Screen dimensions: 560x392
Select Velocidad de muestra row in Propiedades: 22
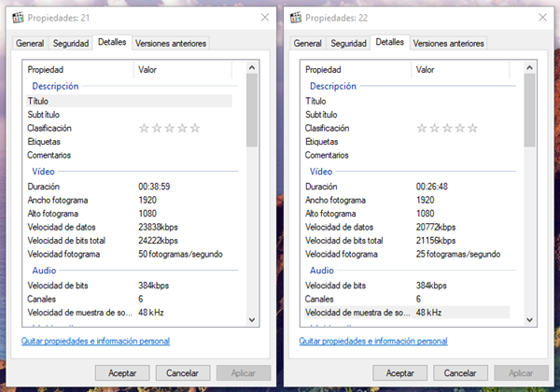[407, 313]
